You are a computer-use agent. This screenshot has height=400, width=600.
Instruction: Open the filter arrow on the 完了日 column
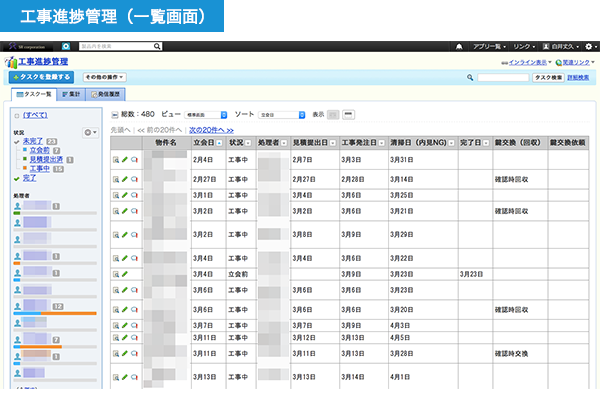coord(486,143)
